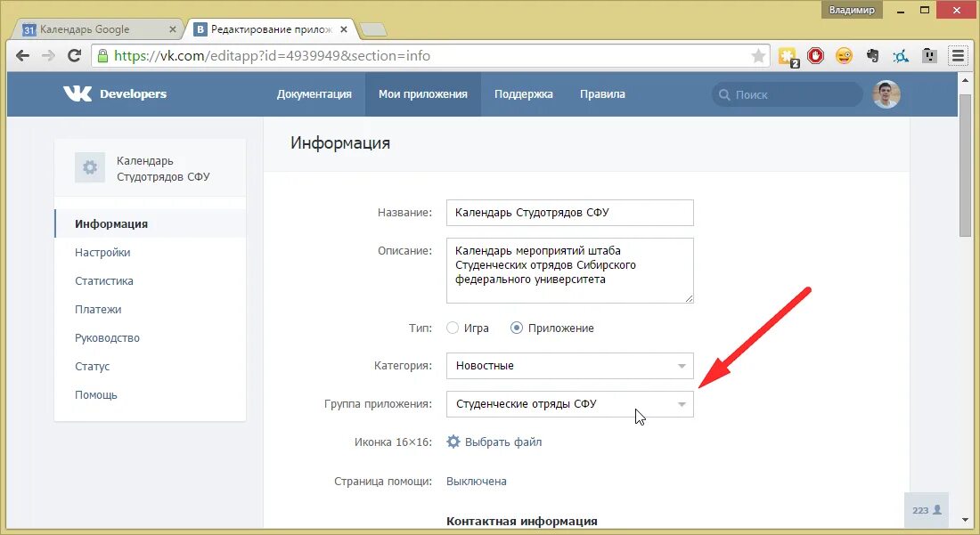Click Выключена help page link

[477, 482]
